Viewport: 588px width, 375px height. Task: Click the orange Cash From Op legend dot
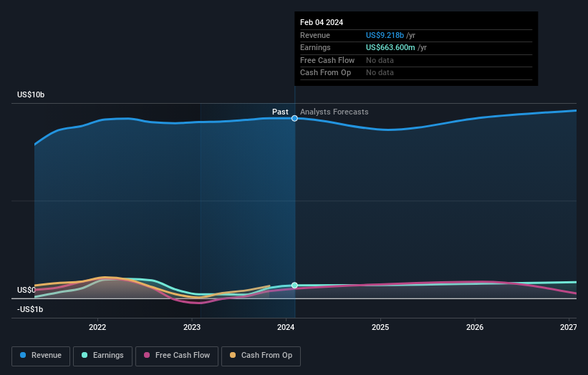coord(233,355)
